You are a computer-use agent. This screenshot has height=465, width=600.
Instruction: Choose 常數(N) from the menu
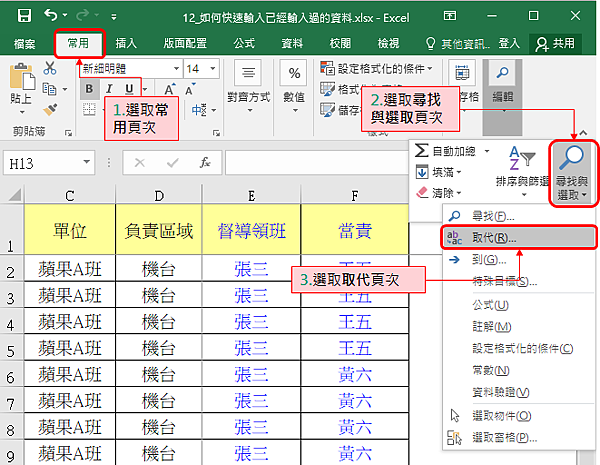click(518, 370)
